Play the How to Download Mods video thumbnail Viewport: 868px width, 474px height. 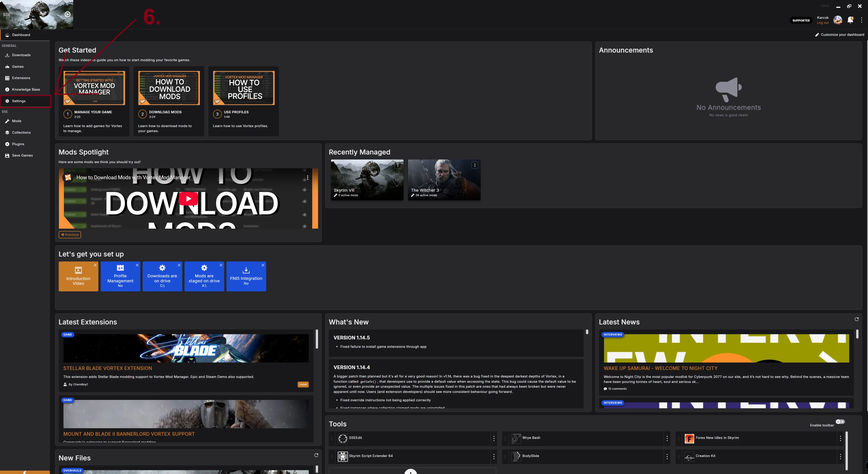click(169, 88)
